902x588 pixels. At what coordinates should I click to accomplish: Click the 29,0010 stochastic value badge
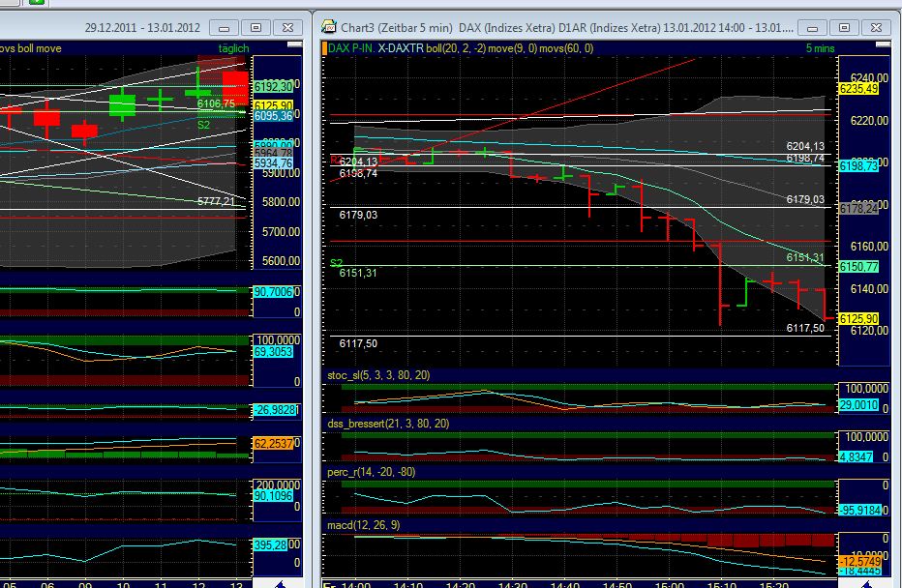tap(859, 406)
